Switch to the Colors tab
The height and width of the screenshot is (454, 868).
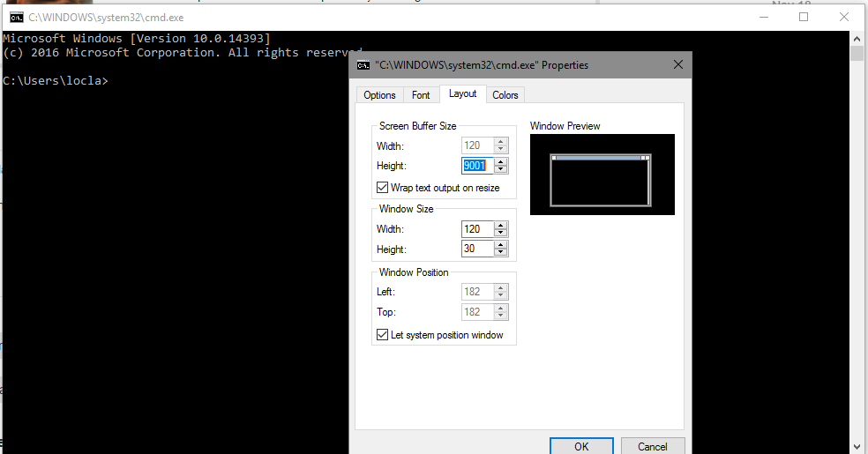click(505, 95)
